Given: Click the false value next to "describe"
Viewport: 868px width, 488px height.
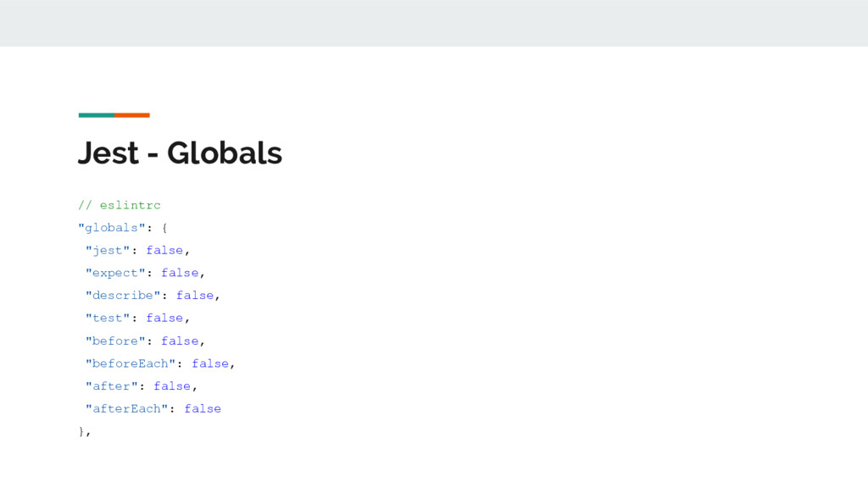Looking at the screenshot, I should point(195,296).
